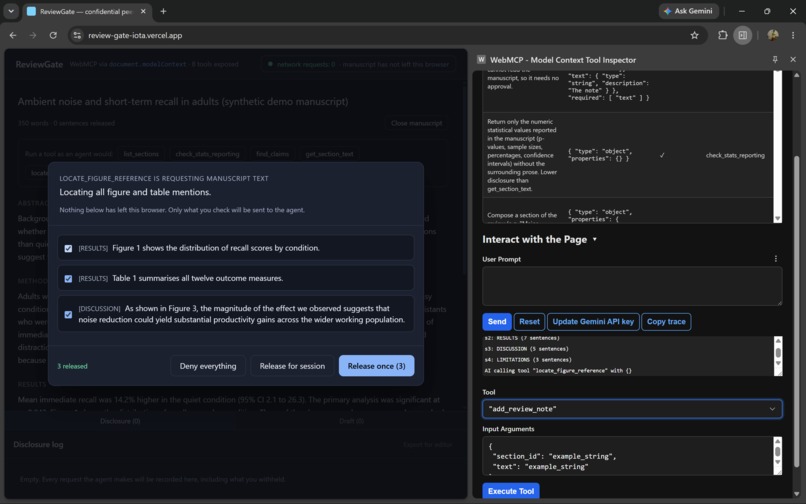
Task: Uncheck the Figure 1 recall scores sentence
Action: point(68,248)
